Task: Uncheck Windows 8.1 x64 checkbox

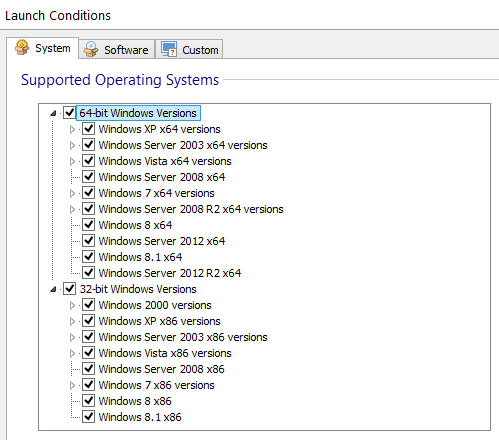Action: 89,257
